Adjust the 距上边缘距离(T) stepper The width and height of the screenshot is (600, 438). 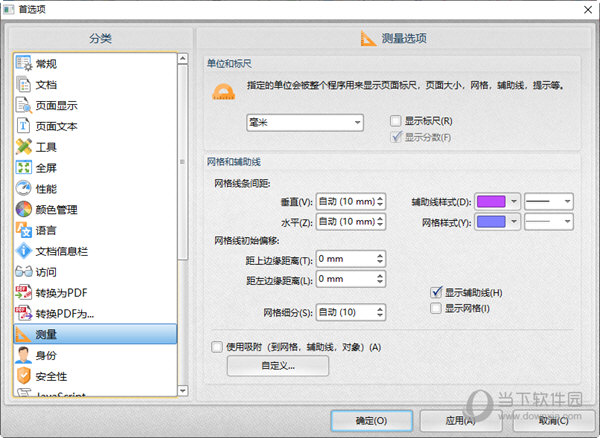coord(380,259)
